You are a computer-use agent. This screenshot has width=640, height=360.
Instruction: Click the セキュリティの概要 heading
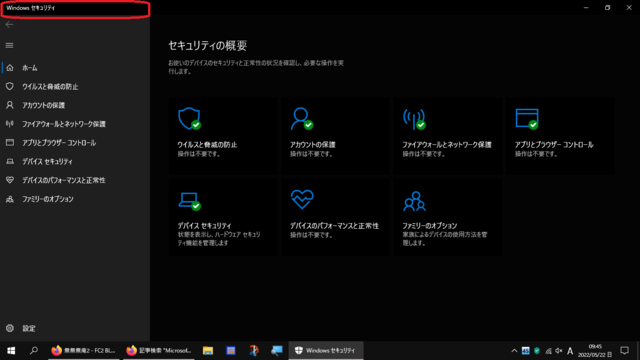click(x=208, y=45)
